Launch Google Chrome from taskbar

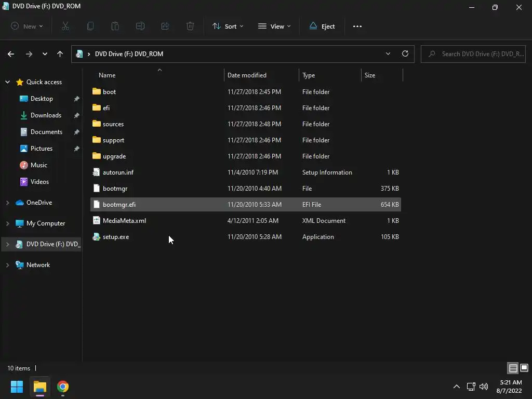63,387
